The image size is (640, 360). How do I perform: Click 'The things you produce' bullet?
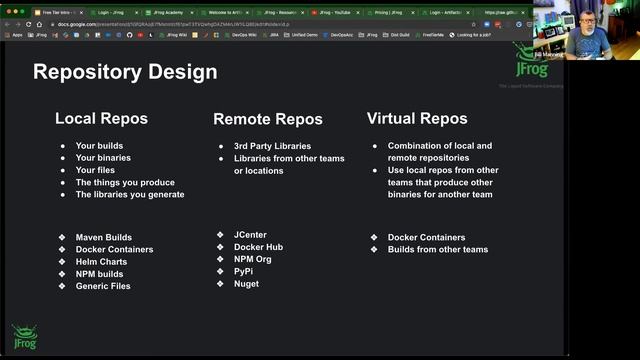point(125,182)
